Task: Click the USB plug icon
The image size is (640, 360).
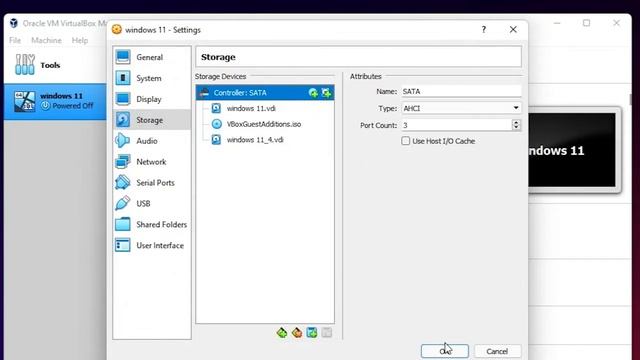Action: click(x=123, y=203)
